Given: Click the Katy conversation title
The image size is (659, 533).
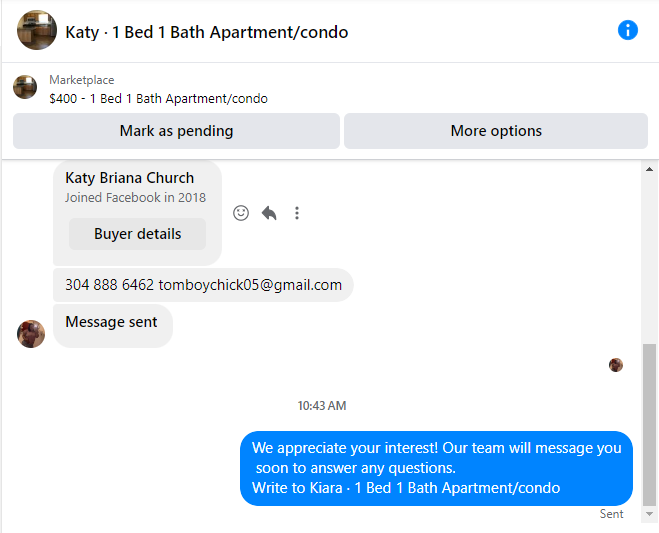Looking at the screenshot, I should [207, 32].
